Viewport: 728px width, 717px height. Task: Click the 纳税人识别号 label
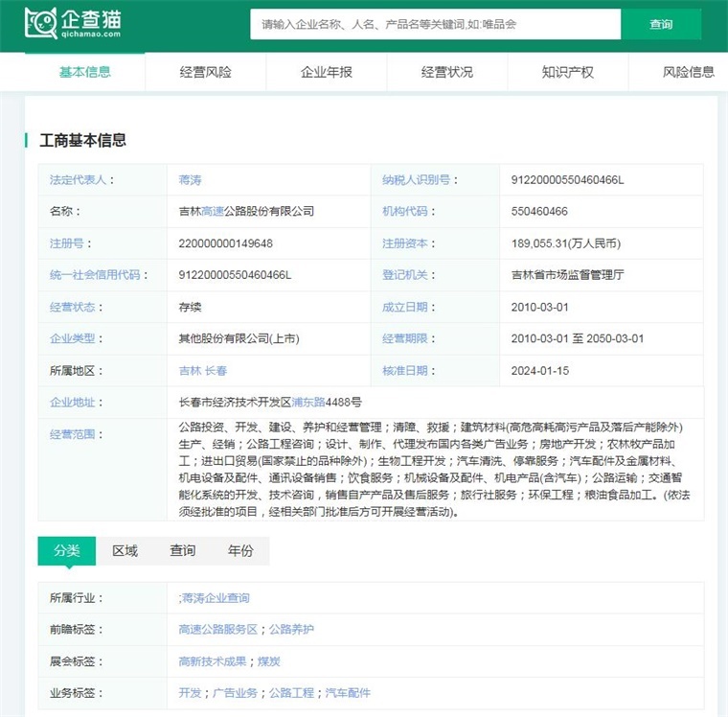tap(416, 180)
